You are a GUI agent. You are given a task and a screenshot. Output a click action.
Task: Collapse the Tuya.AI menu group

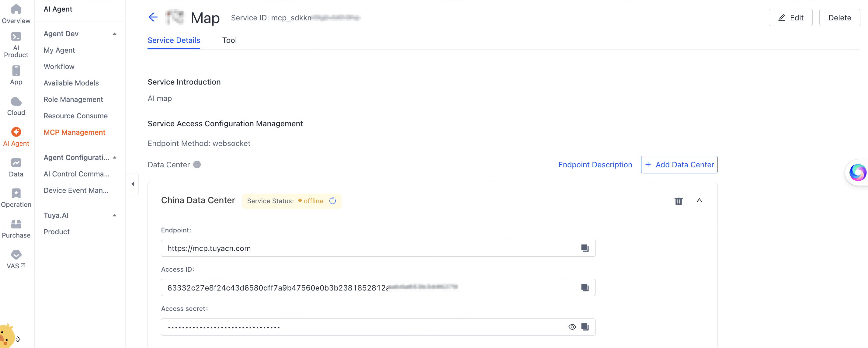[x=115, y=215]
